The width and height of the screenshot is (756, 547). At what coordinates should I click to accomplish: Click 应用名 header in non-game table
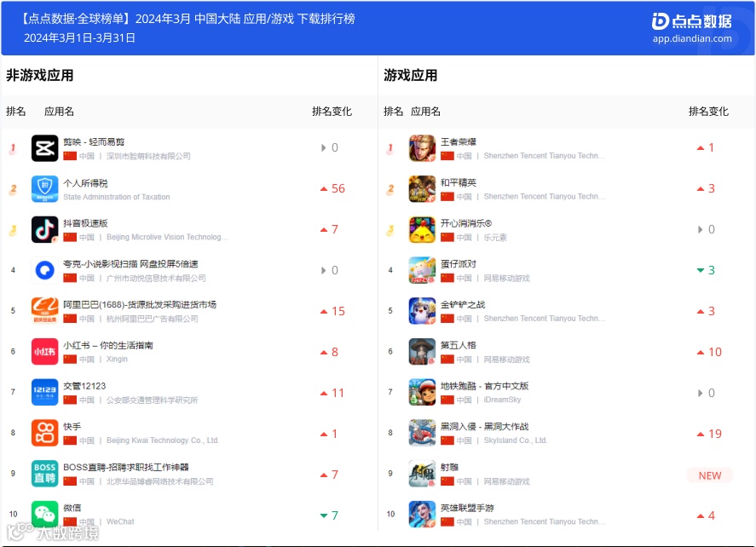click(x=60, y=112)
